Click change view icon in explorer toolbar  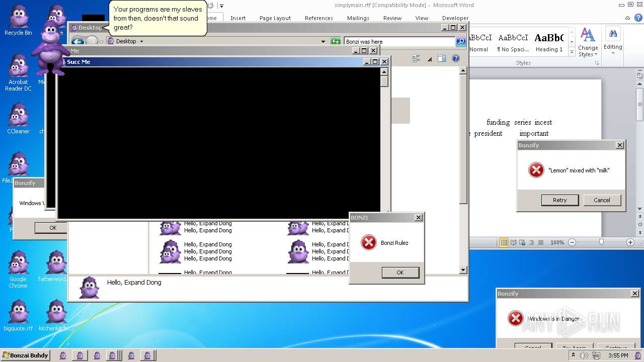[x=416, y=58]
